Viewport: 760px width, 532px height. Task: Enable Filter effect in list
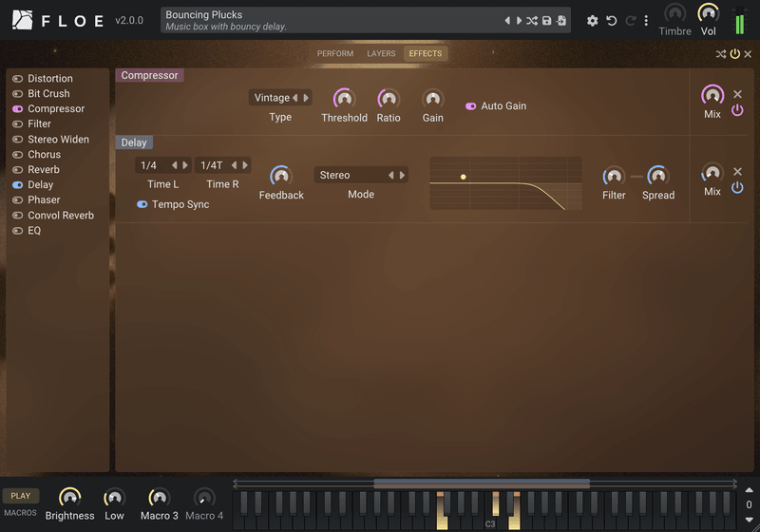click(x=17, y=124)
